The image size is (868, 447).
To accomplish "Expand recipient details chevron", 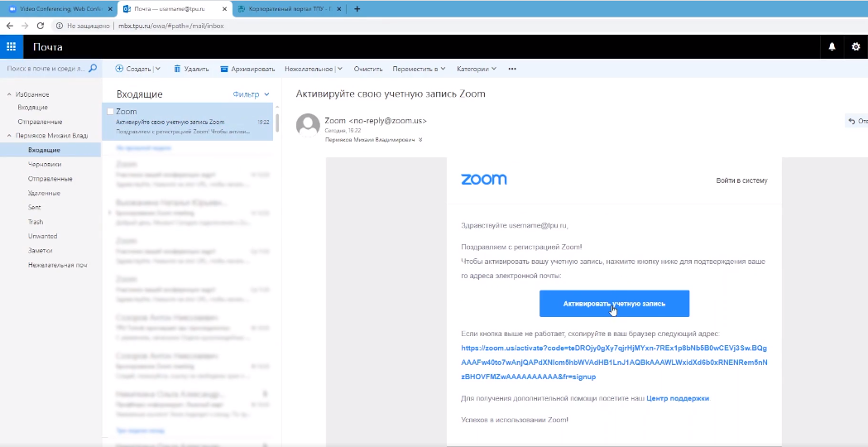I will click(x=420, y=140).
